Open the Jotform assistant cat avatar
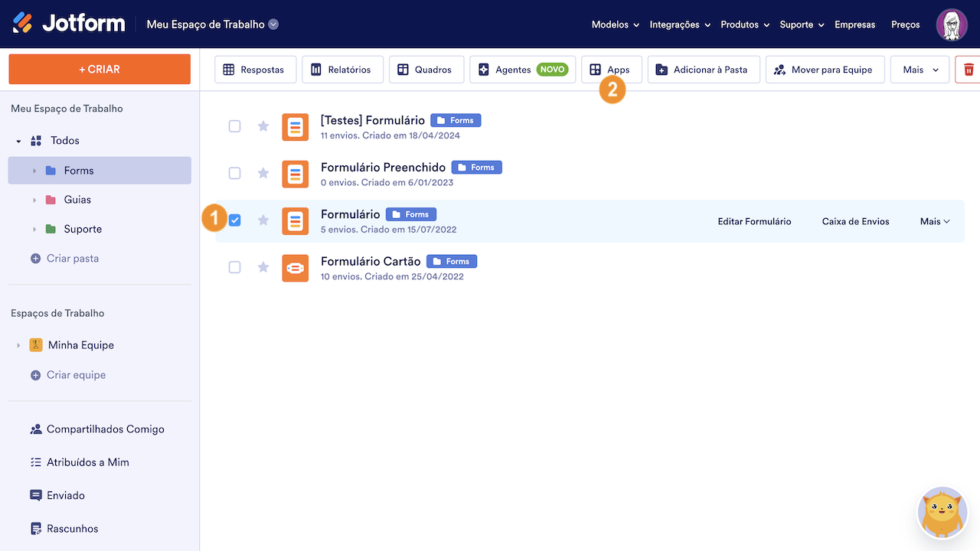Viewport: 980px width, 551px height. click(x=942, y=512)
